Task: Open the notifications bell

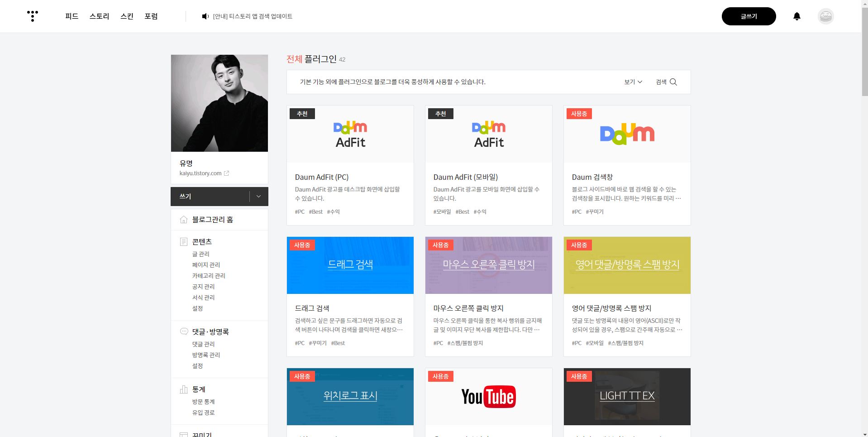Action: pyautogui.click(x=797, y=16)
